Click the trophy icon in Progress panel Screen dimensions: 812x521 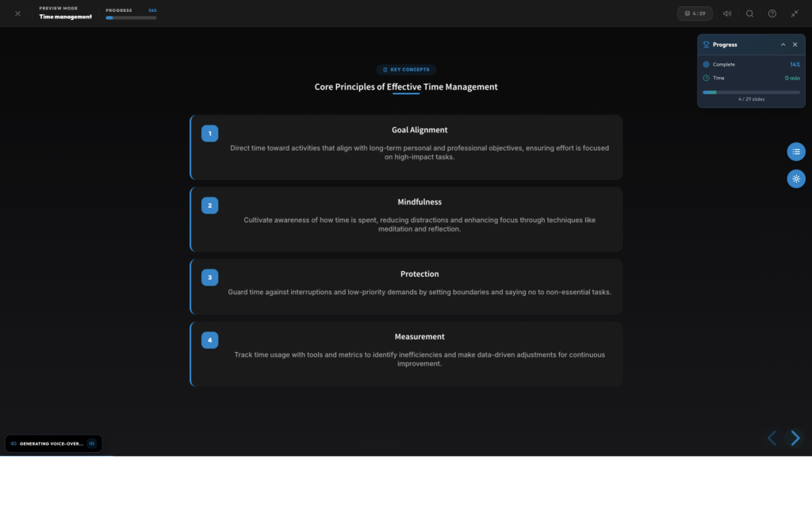point(707,44)
